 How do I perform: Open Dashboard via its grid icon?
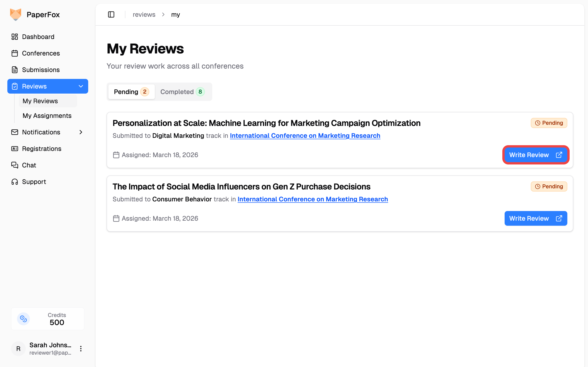point(14,37)
